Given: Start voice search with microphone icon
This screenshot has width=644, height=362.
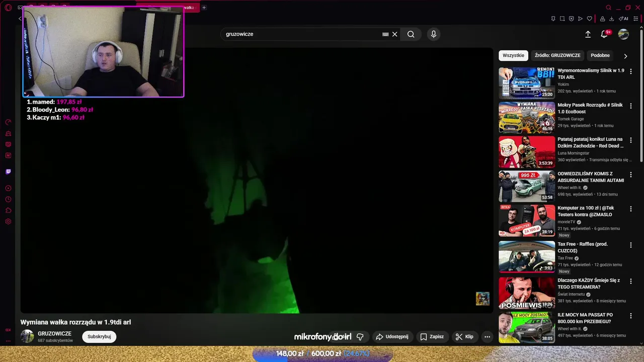Looking at the screenshot, I should click(x=434, y=34).
